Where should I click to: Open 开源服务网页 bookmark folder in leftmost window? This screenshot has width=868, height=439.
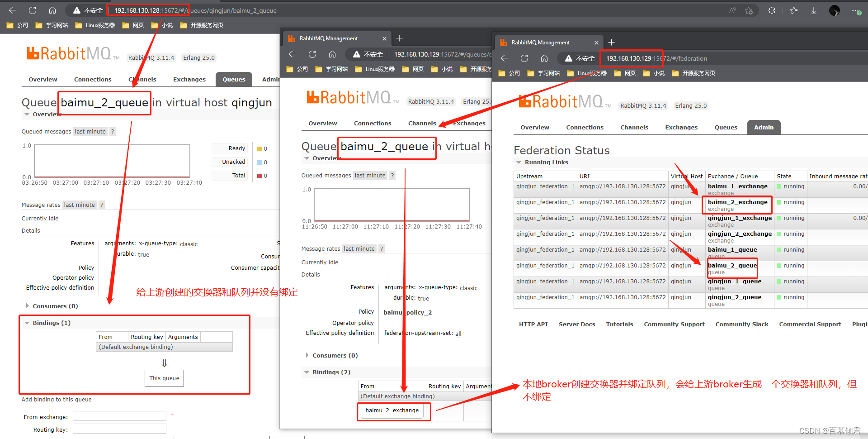[x=202, y=25]
